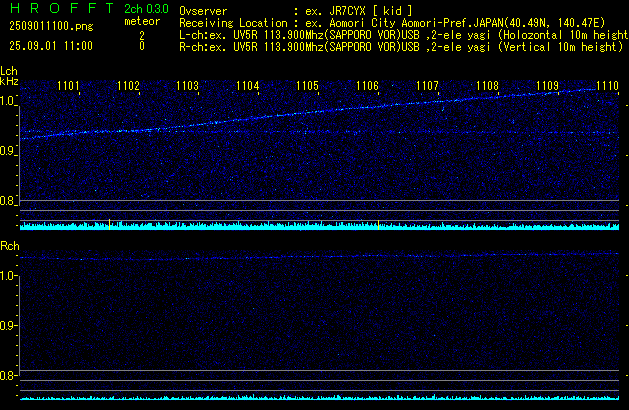Screen dimensions: 629x410
Task: Click the 'kHz' axis unit label
Action: click(x=9, y=81)
